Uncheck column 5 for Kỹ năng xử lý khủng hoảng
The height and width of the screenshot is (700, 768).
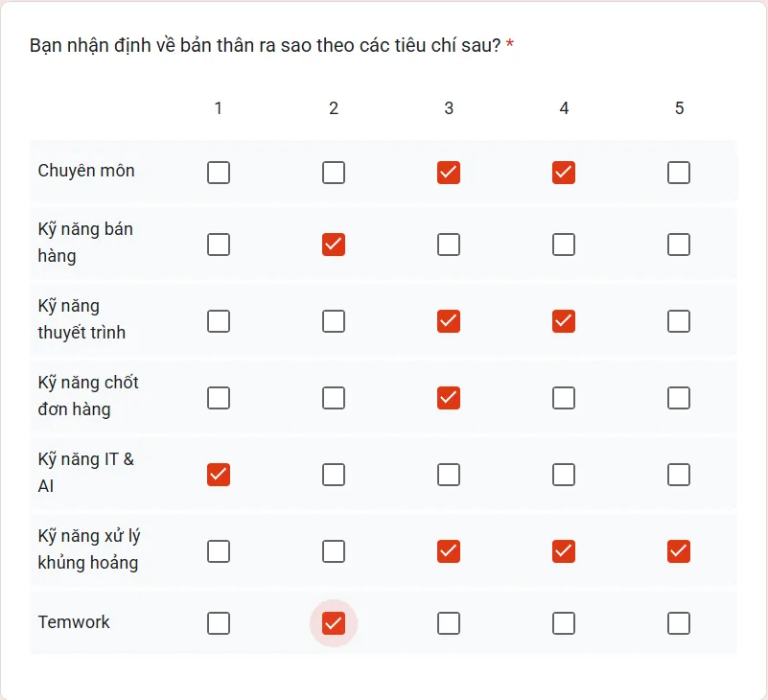pyautogui.click(x=679, y=551)
